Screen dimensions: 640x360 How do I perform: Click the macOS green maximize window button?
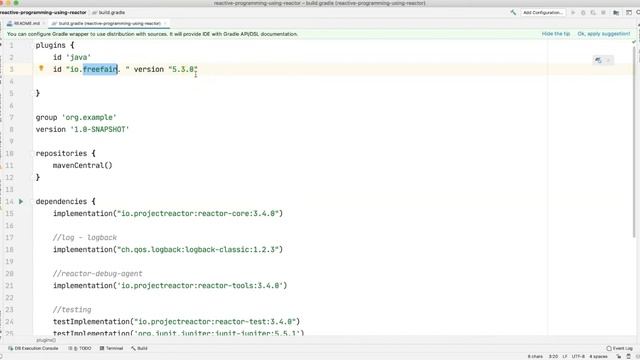coord(16,2)
